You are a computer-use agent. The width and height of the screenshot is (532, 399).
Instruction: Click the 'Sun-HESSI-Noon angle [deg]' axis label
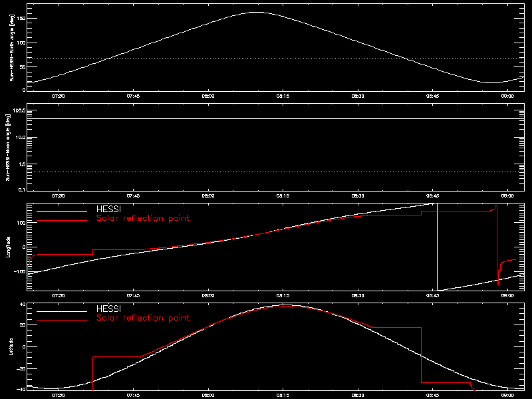click(x=8, y=147)
